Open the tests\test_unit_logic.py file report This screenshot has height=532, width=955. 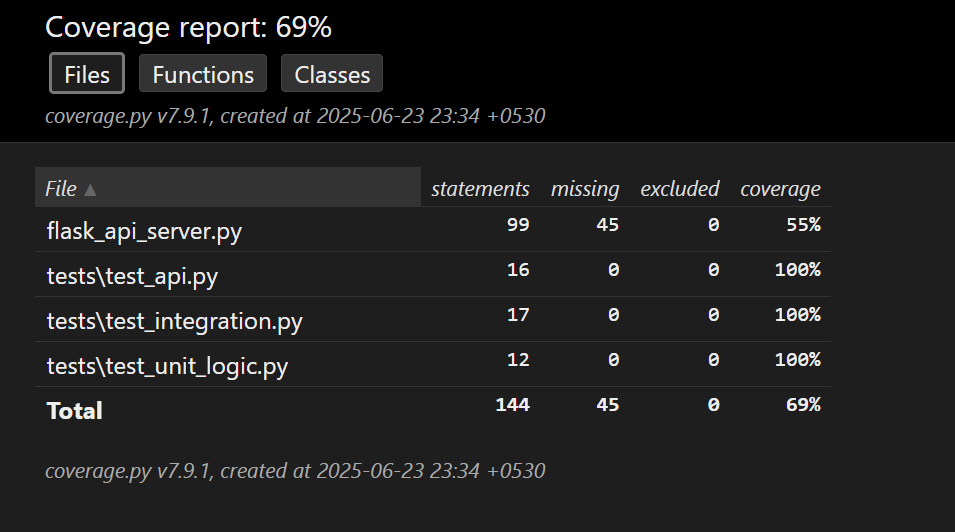tap(167, 367)
